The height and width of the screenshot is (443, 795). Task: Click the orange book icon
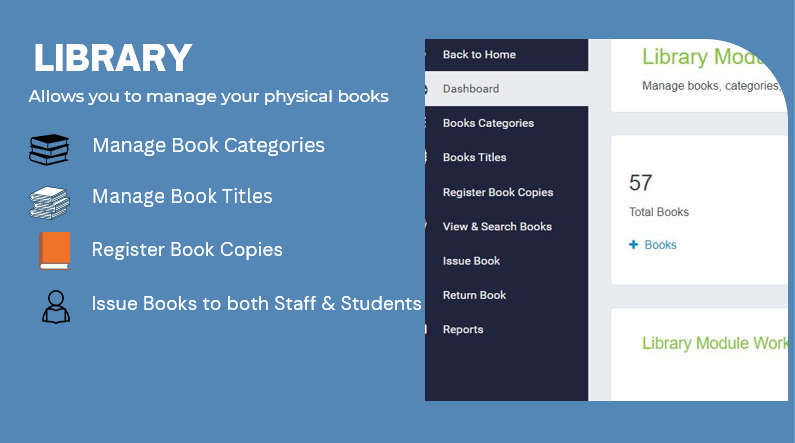click(55, 251)
